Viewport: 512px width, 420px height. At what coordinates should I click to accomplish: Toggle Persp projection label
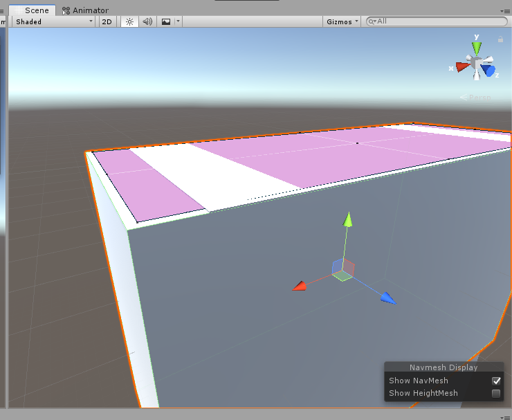pos(475,98)
